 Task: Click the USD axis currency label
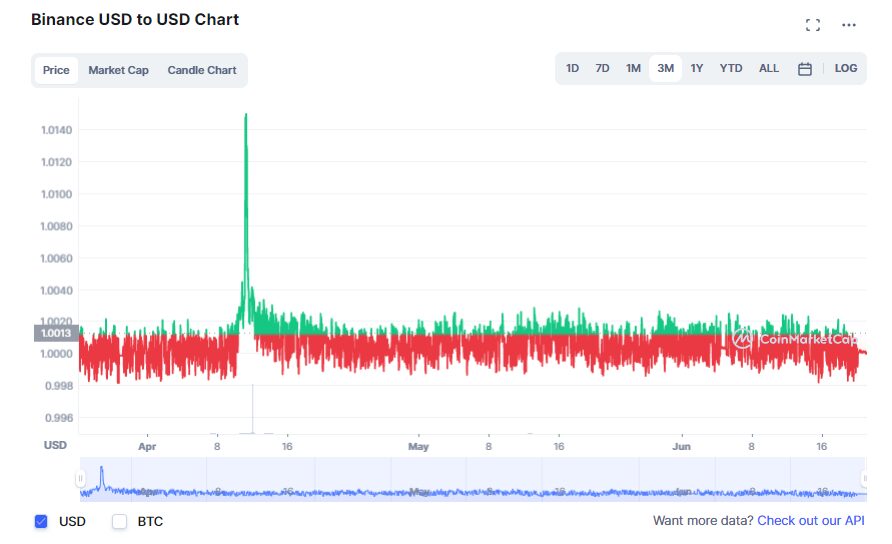[x=55, y=445]
